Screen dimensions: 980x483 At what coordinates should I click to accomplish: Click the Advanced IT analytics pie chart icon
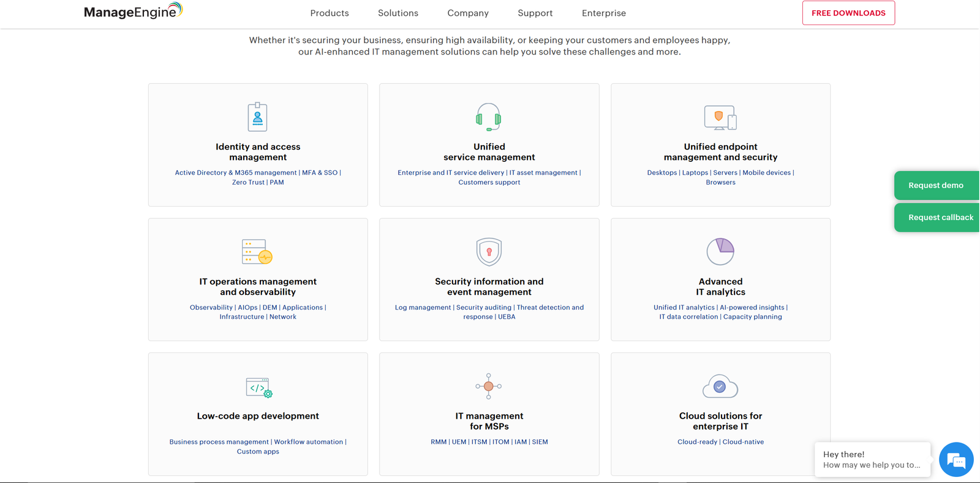pyautogui.click(x=720, y=251)
